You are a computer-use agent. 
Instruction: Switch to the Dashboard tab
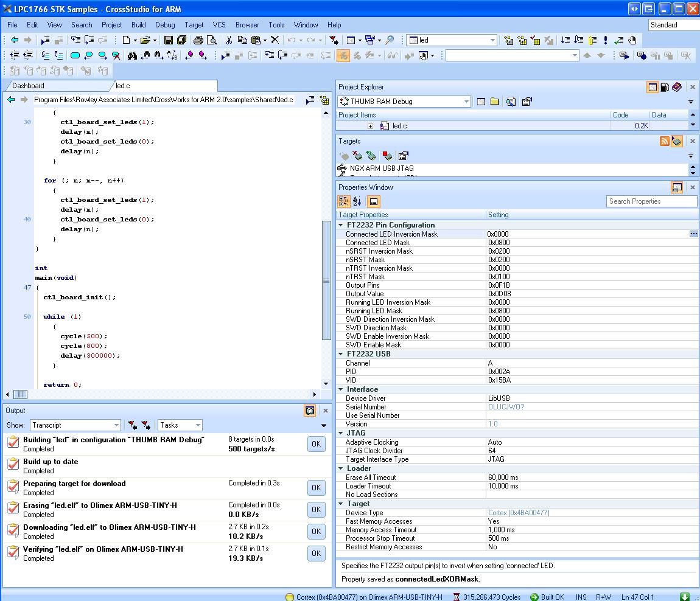pyautogui.click(x=28, y=86)
